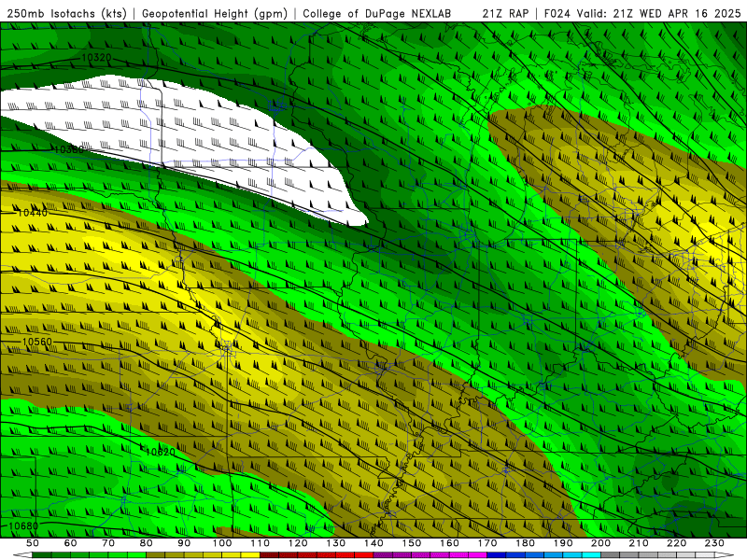Click the 230 value on the color scale
This screenshot has height=560, width=747.
(714, 543)
